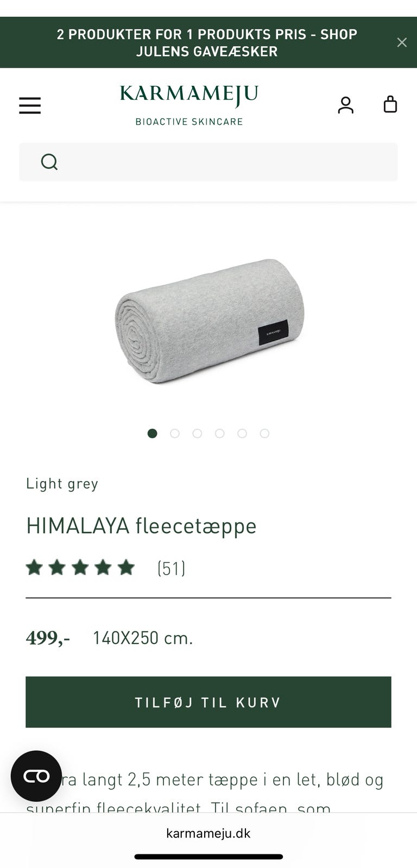Viewport: 417px width, 868px height.
Task: Open the user account icon
Action: click(345, 105)
